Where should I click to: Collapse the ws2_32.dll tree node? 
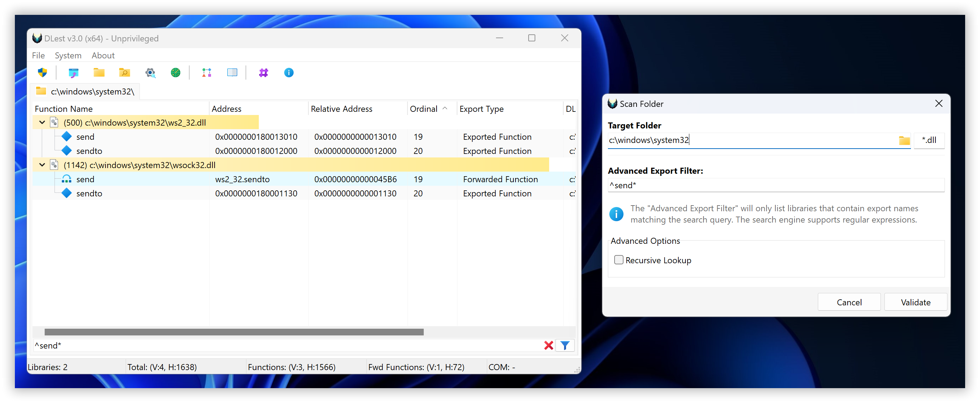42,122
